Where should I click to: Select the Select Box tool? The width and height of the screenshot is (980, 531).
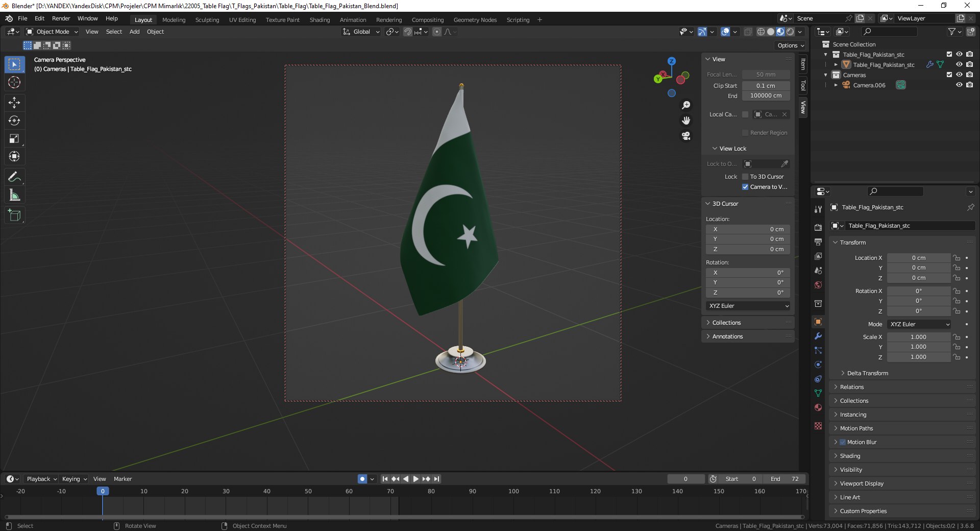pyautogui.click(x=14, y=64)
